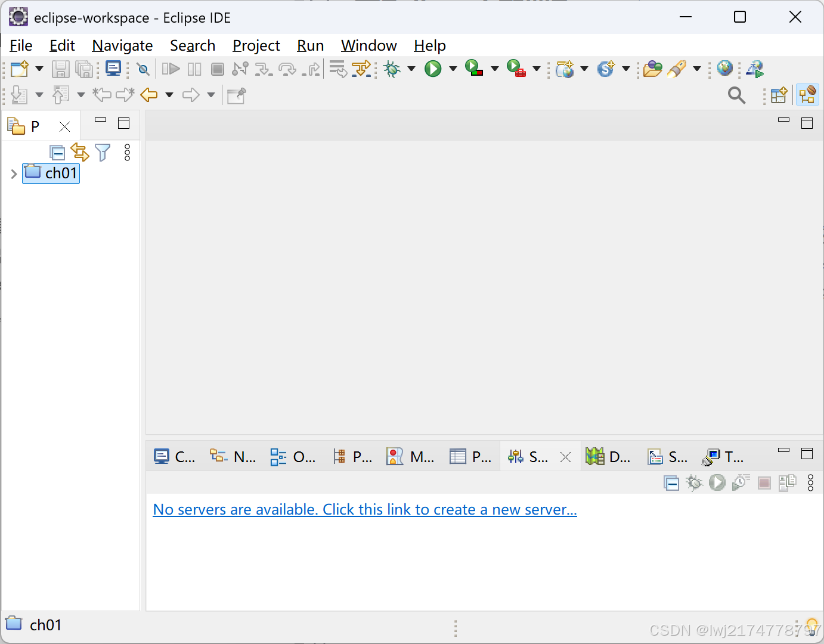
Task: Toggle Skip All Breakpoints
Action: pos(143,69)
